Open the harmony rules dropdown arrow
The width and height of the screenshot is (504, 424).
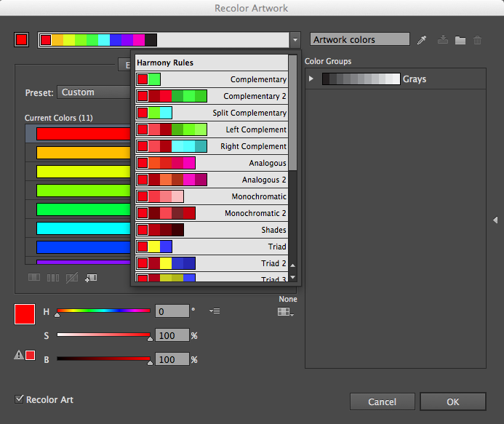(295, 40)
